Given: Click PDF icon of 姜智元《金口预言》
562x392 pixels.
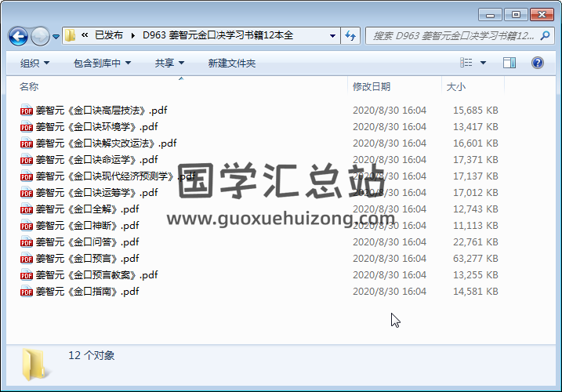Looking at the screenshot, I should click(x=27, y=259).
